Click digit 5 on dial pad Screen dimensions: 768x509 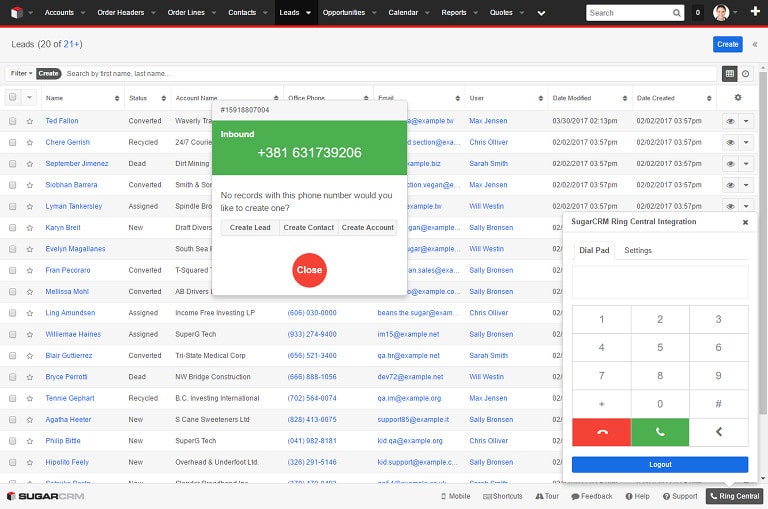660,347
